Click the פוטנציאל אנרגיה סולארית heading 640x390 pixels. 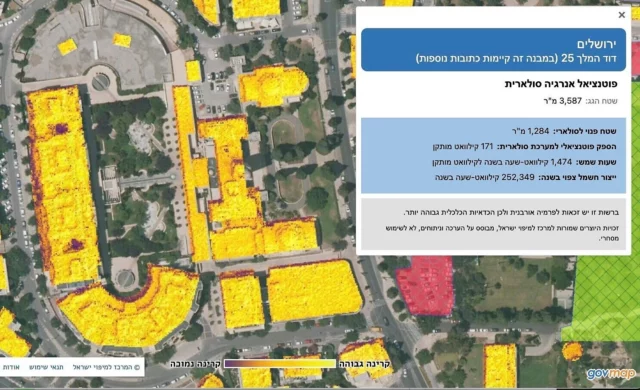tap(561, 84)
